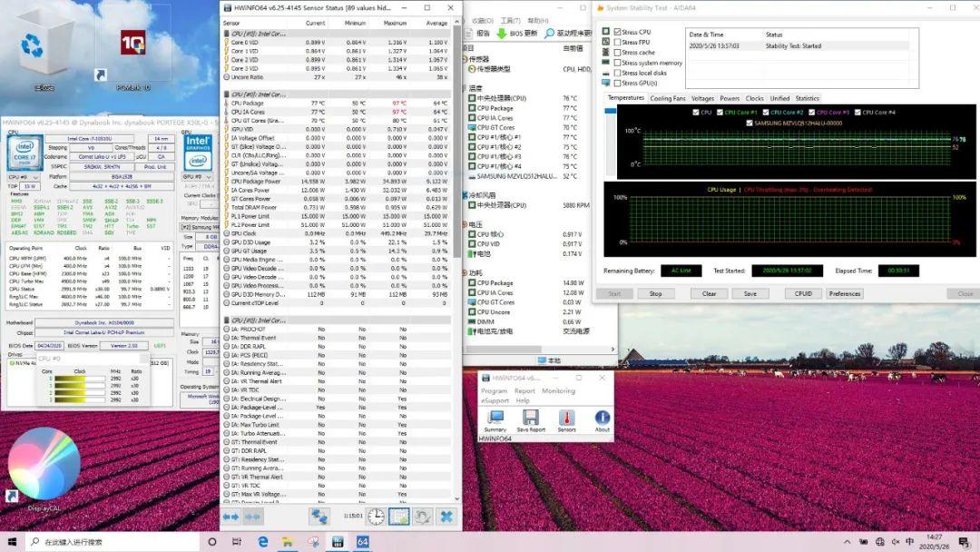This screenshot has height=552, width=980.
Task: Open Sensors via the thermometer icon
Action: [566, 419]
